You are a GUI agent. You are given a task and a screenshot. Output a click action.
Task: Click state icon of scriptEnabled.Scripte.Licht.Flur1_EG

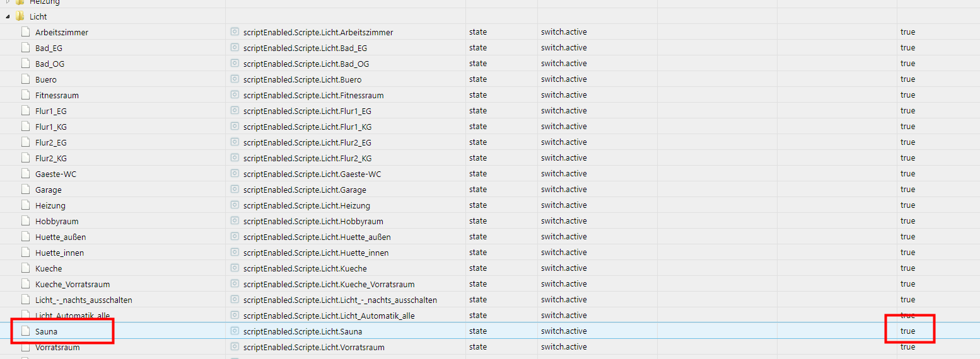point(235,110)
